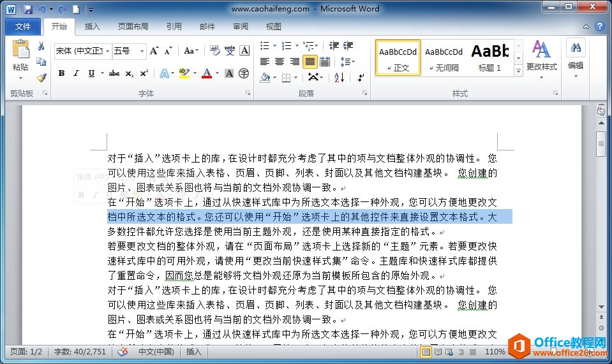
Task: Toggle Strikethrough formatting
Action: 114,73
